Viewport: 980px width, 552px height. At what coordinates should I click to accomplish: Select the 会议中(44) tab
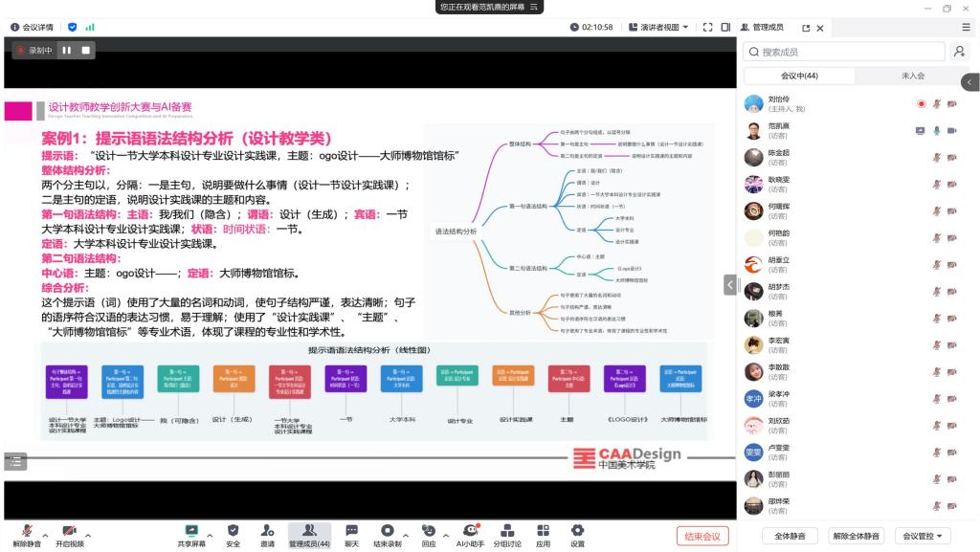pos(799,76)
